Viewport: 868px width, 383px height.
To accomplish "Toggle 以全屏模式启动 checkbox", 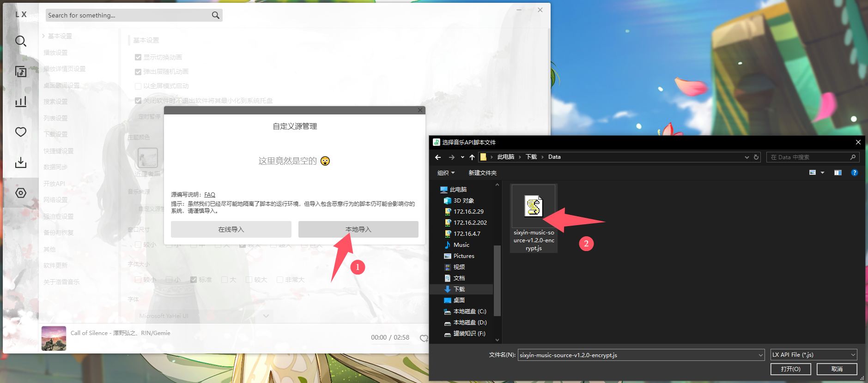I will 138,86.
